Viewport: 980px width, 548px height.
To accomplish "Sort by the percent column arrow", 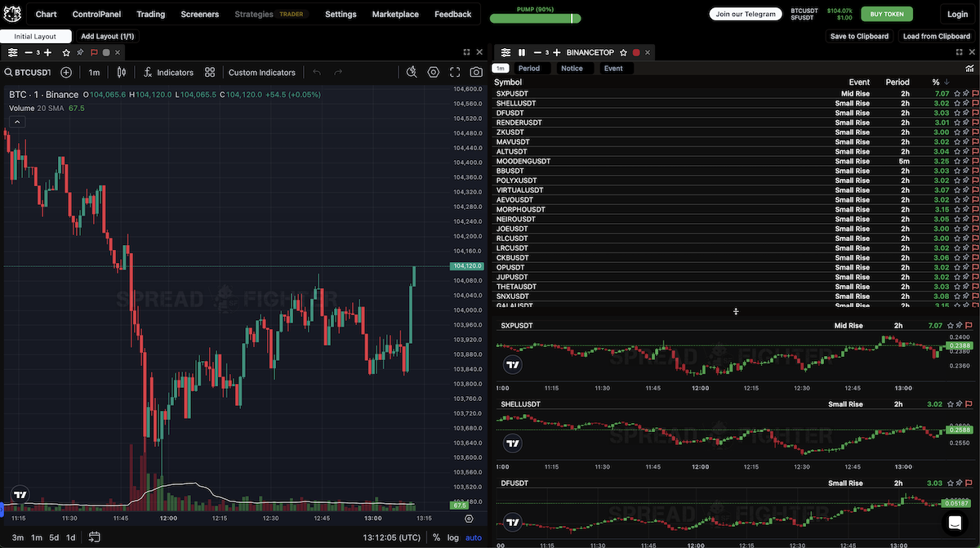I will click(x=947, y=82).
